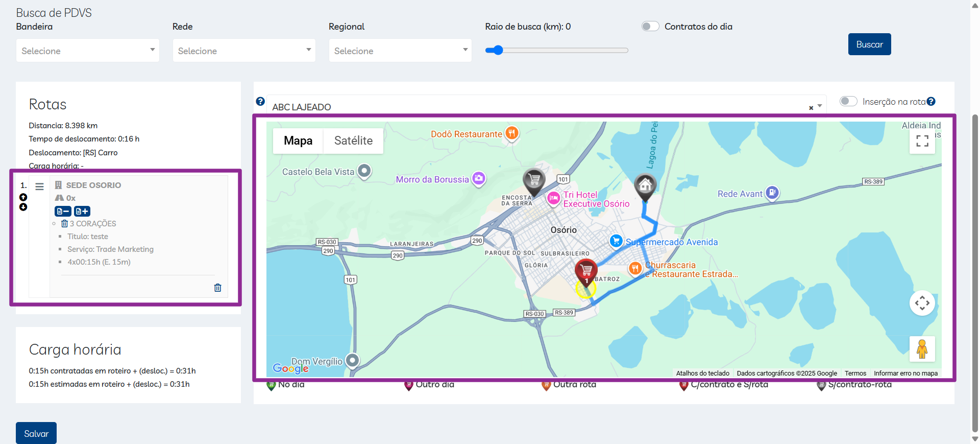Delete the SEDE OSORIO route stop via the bottom trash icon
The width and height of the screenshot is (980, 444).
217,288
